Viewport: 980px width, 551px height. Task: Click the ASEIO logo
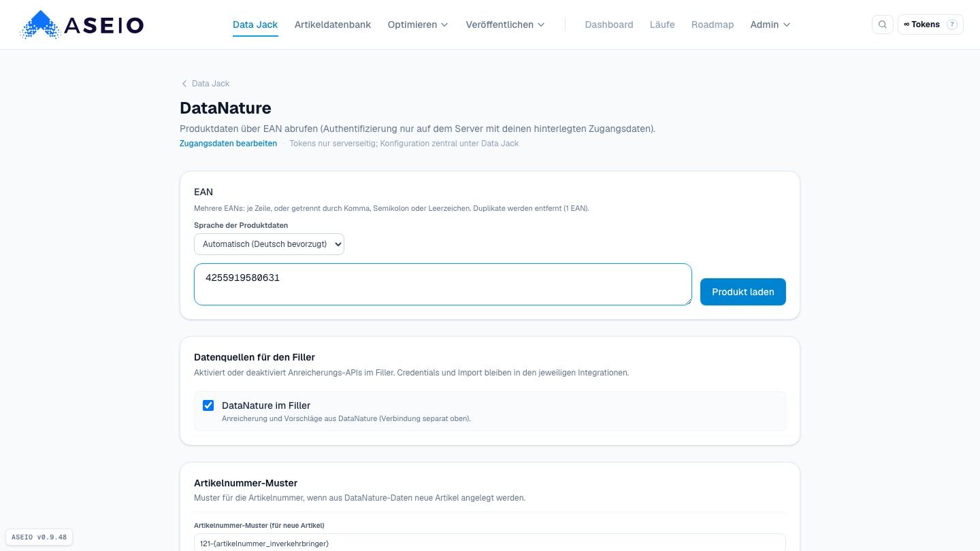[82, 24]
